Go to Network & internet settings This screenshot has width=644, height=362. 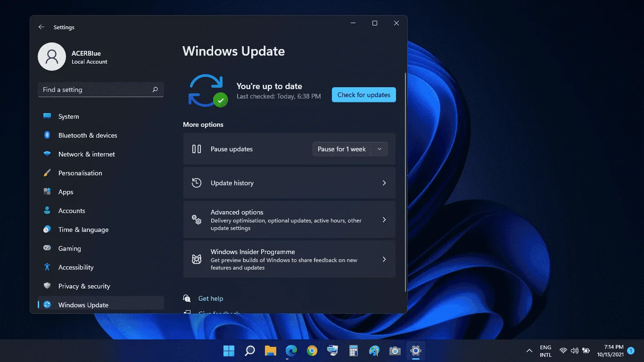click(x=101, y=154)
